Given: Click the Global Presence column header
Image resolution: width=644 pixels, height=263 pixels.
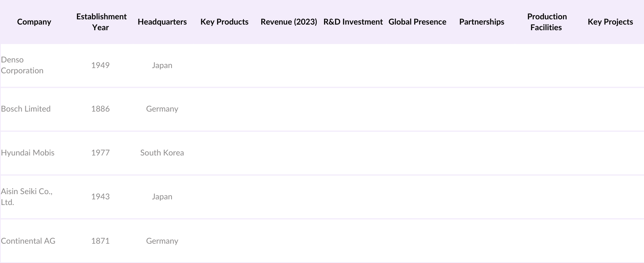Looking at the screenshot, I should [x=417, y=22].
